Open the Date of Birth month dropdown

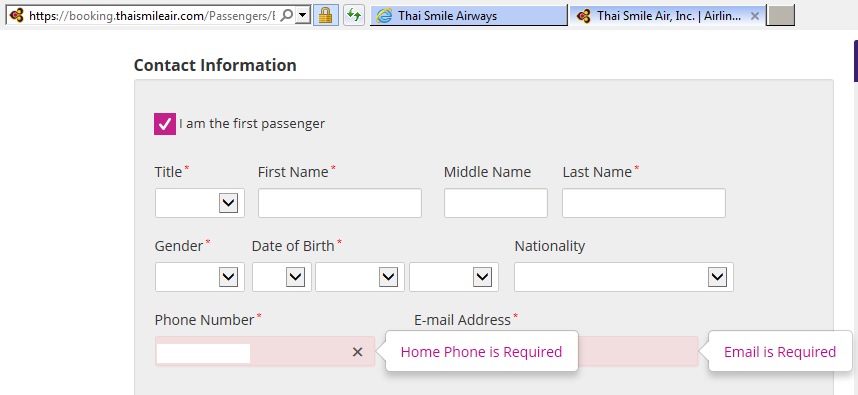tap(360, 277)
